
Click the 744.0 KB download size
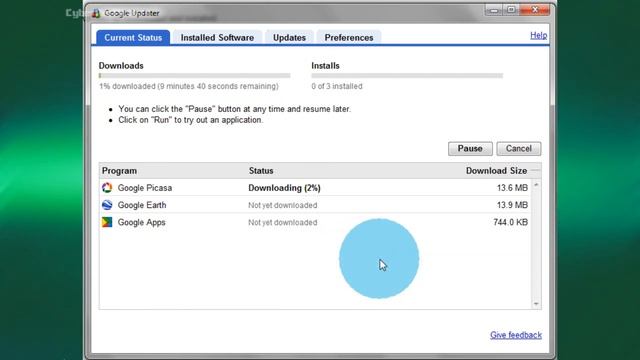[511, 222]
